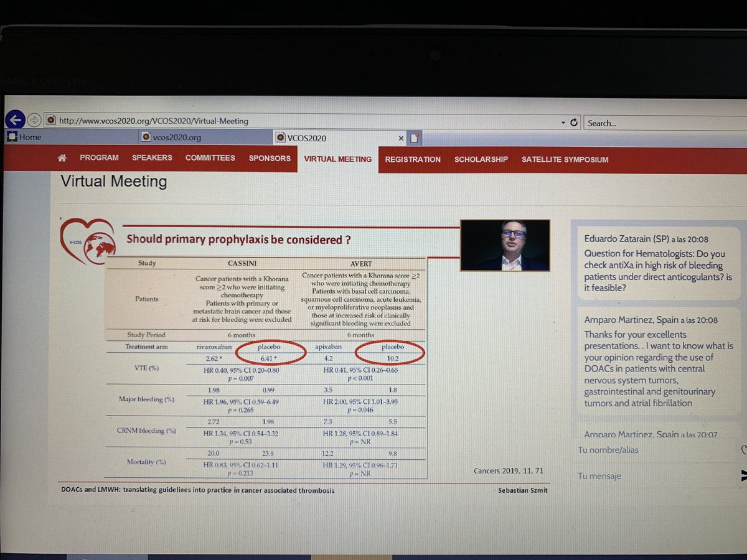Image resolution: width=747 pixels, height=560 pixels.
Task: Click the page favicon in the address bar
Action: click(x=50, y=119)
